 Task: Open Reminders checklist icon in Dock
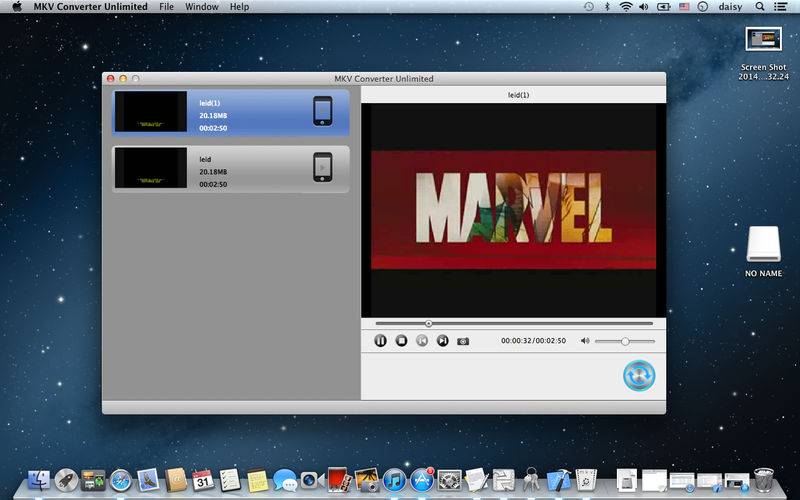[230, 481]
